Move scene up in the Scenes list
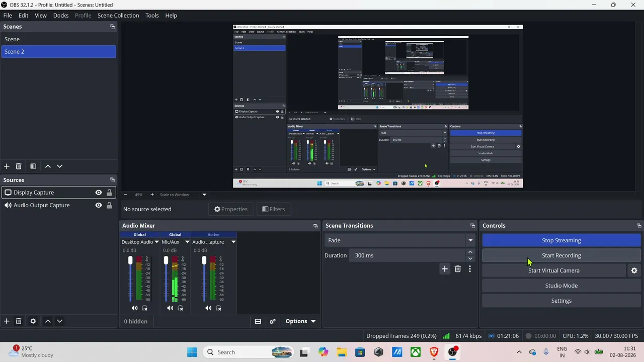Viewport: 644px width, 362px height. pos(48,166)
